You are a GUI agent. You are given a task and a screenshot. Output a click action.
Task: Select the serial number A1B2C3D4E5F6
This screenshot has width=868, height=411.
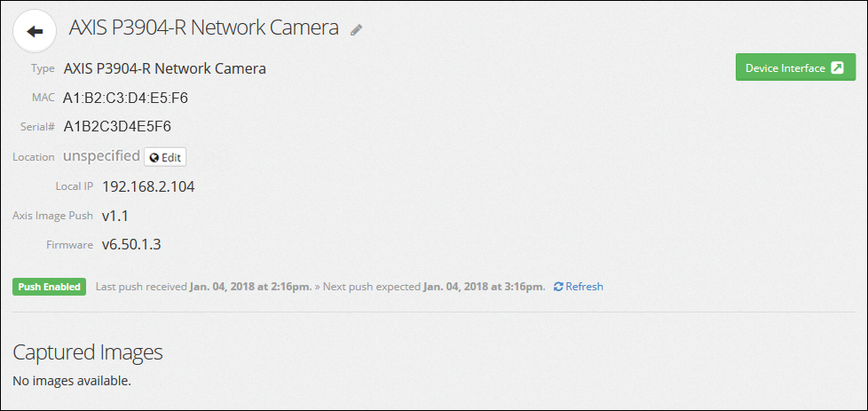pos(117,127)
